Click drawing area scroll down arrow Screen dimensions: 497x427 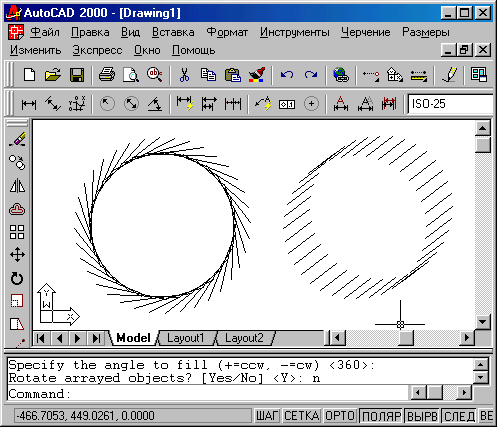coord(483,322)
